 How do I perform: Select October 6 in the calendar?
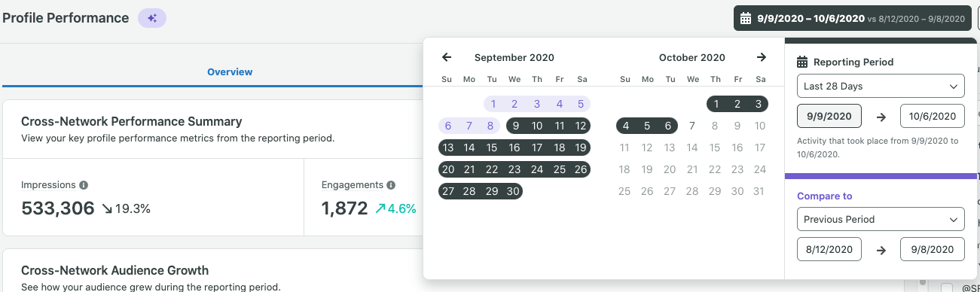point(667,126)
